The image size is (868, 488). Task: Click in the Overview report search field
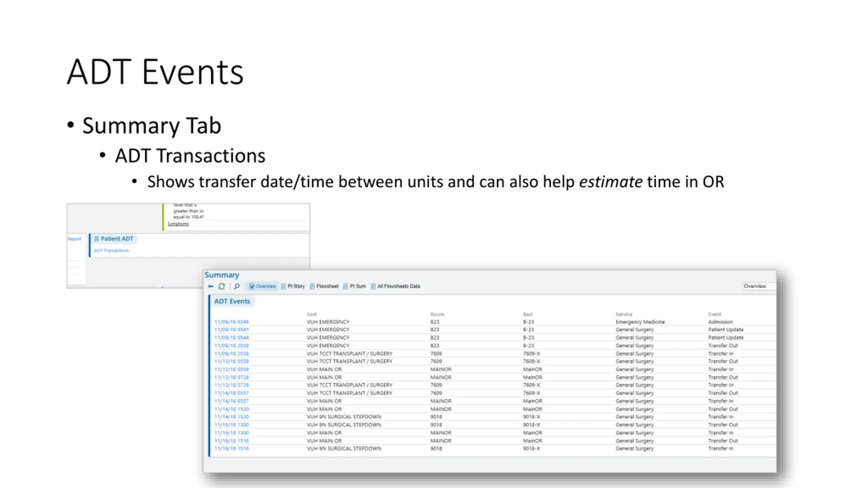(x=759, y=286)
